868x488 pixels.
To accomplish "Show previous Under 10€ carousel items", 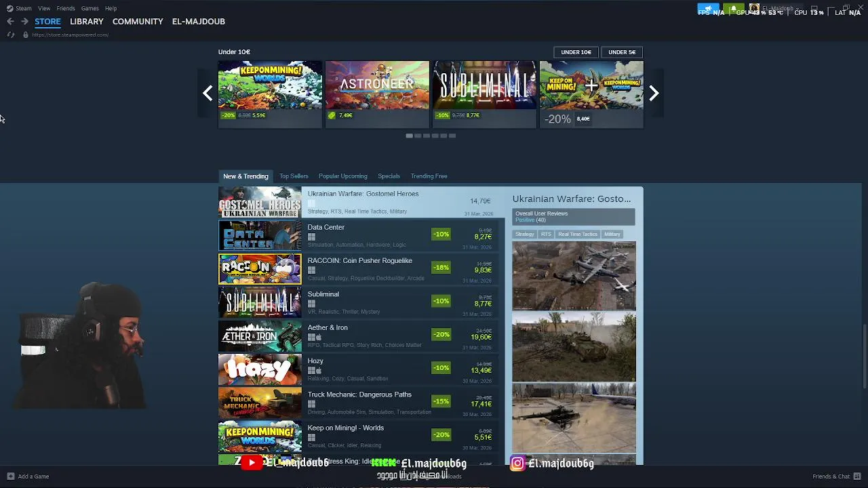I will (208, 94).
